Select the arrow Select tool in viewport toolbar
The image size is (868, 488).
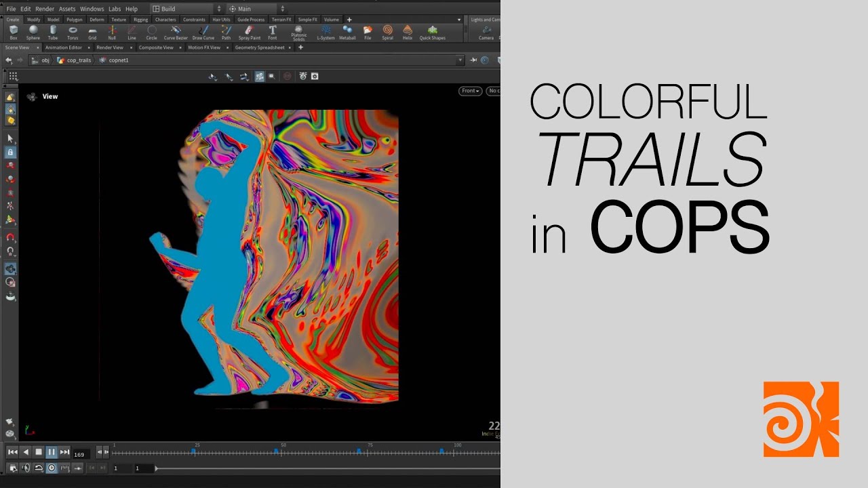pos(11,138)
